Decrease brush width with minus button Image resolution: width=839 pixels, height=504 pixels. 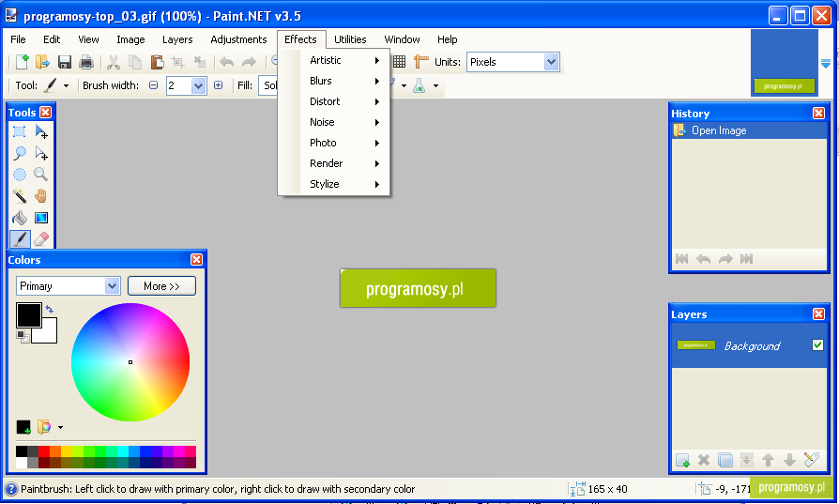pos(154,85)
